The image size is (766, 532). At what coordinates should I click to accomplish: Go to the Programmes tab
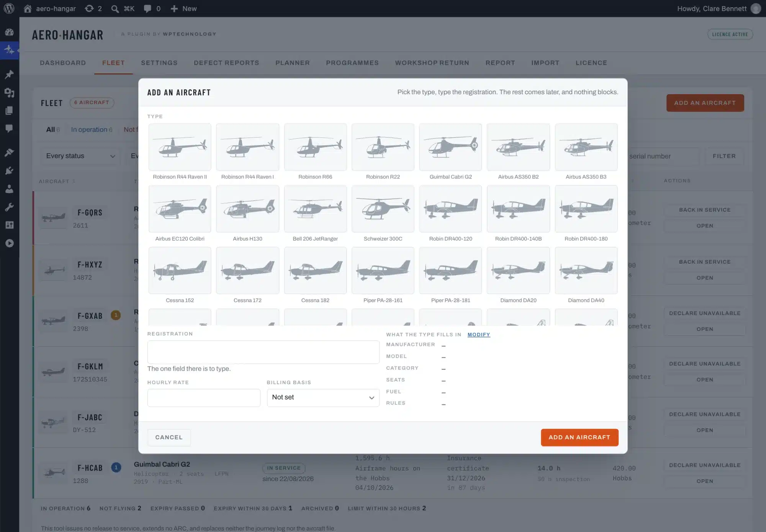tap(352, 63)
